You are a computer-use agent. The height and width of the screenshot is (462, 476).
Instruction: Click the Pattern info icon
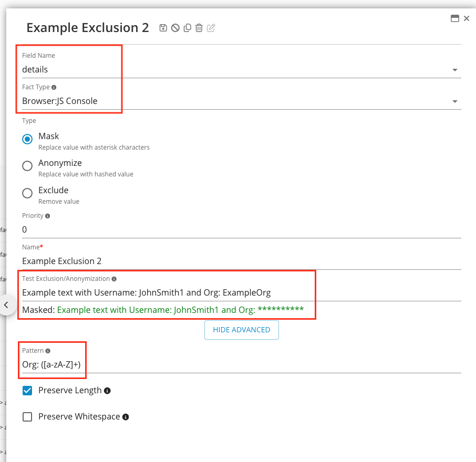pos(48,351)
